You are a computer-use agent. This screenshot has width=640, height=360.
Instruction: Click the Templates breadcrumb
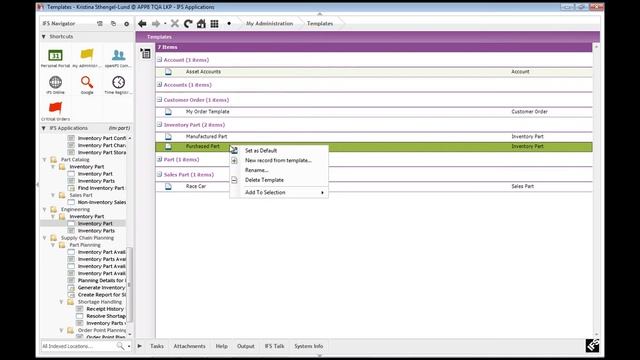click(320, 24)
